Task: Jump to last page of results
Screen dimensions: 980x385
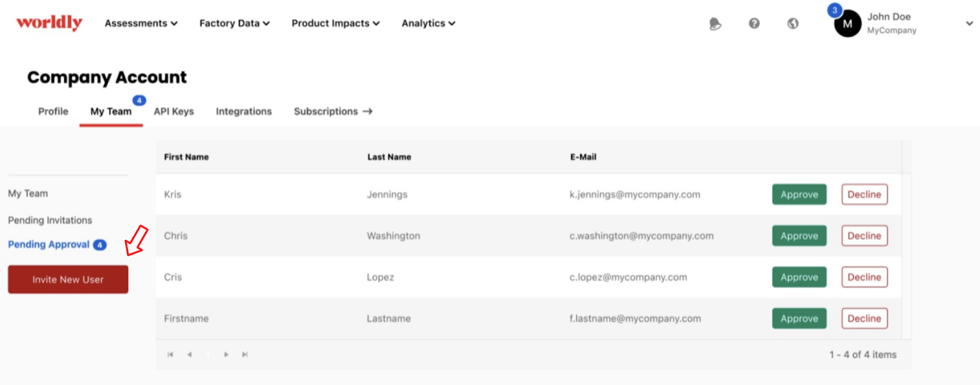Action: click(245, 354)
